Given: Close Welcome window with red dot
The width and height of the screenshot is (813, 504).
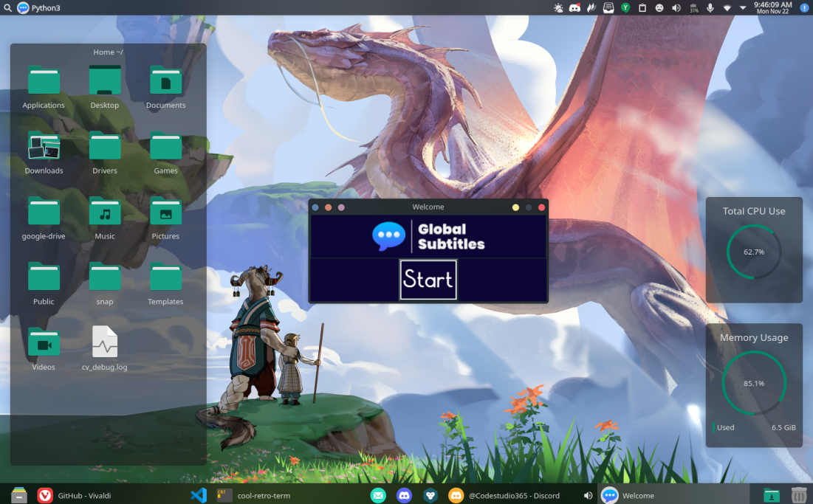Looking at the screenshot, I should [x=541, y=207].
